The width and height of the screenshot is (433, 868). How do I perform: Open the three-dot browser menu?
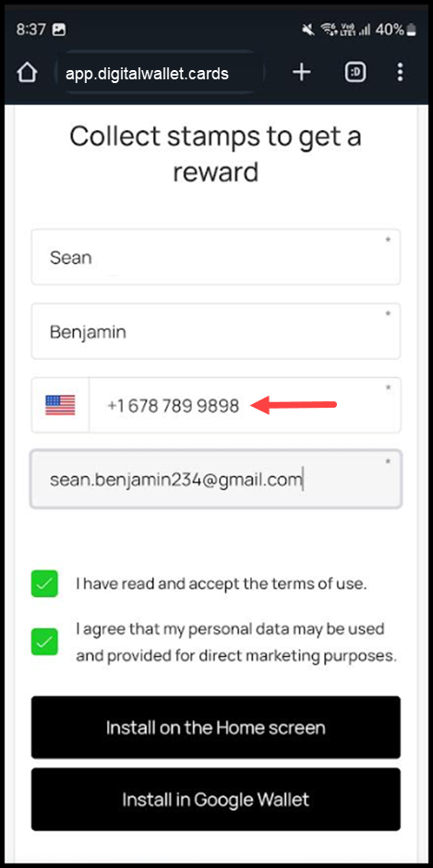[x=401, y=73]
